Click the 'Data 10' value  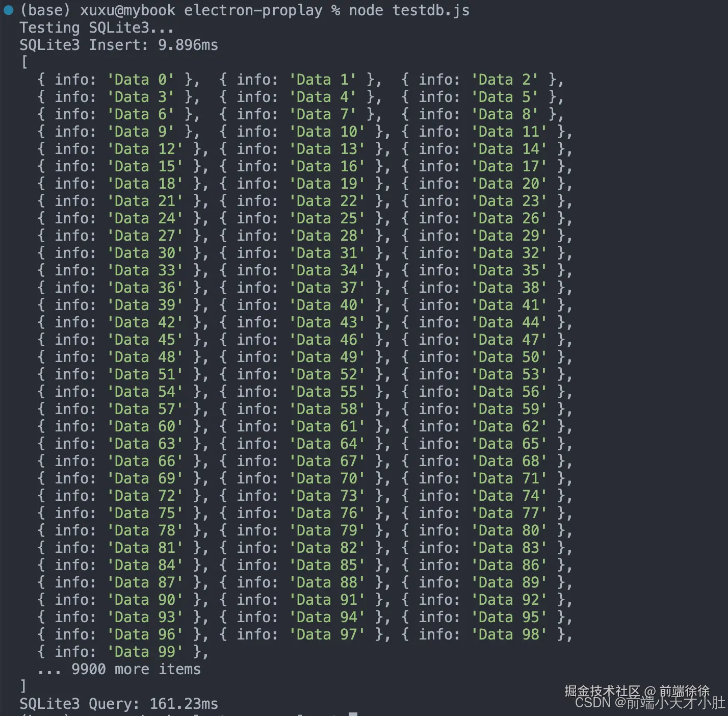(327, 132)
